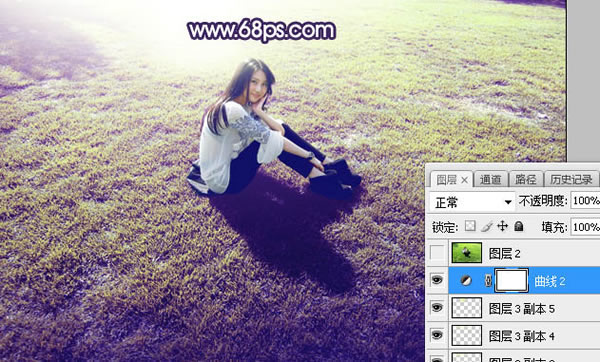Viewport: 600px width, 362px height.
Task: Switch to the 通道 tab
Action: 491,179
